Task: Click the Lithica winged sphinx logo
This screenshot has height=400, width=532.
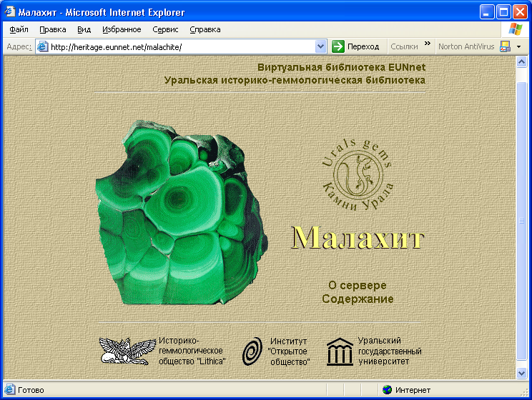Action: 127,351
